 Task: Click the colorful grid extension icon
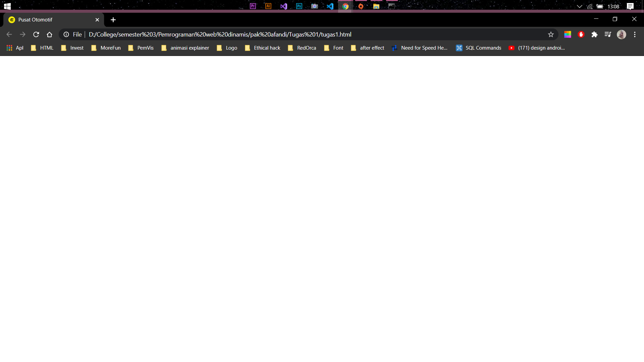pos(568,35)
